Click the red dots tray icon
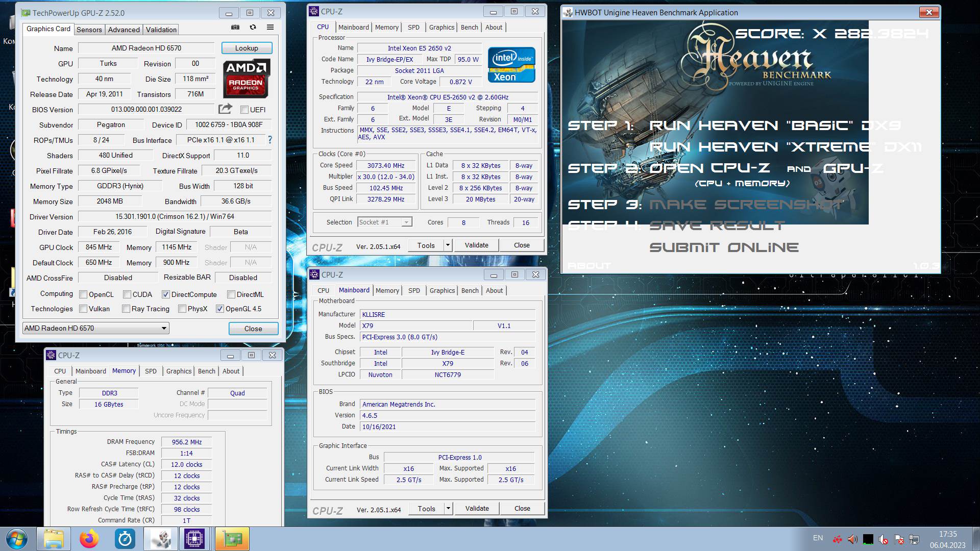 (x=838, y=539)
